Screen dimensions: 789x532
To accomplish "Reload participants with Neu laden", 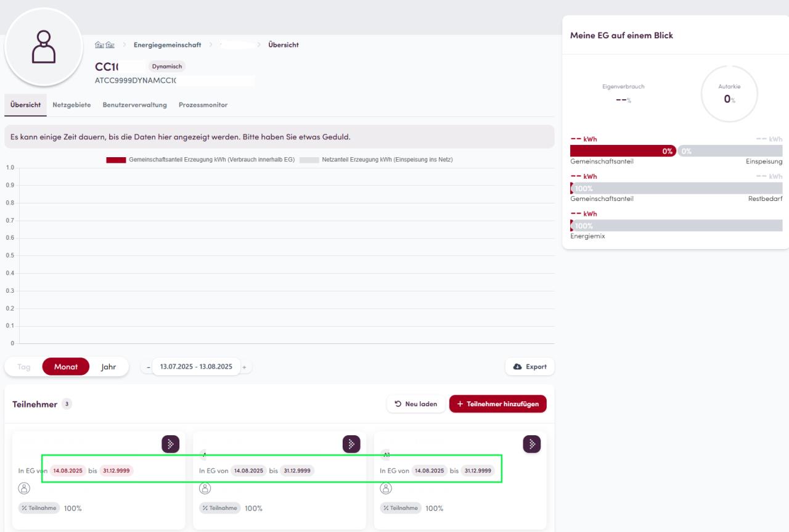I will pyautogui.click(x=416, y=404).
